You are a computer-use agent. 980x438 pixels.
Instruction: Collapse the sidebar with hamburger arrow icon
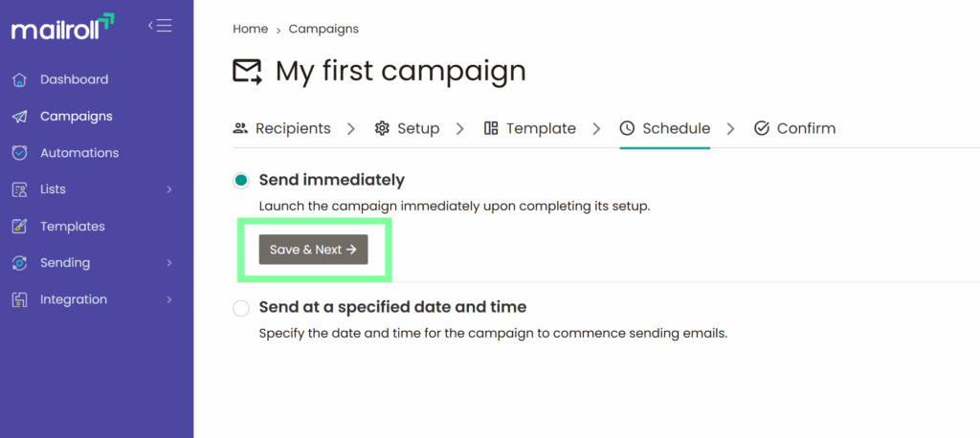click(x=160, y=26)
